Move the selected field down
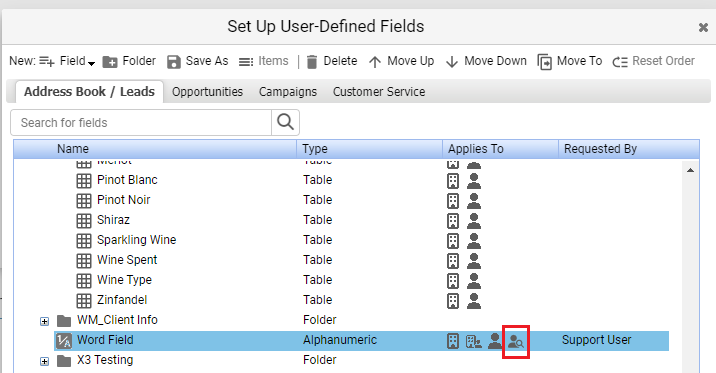The width and height of the screenshot is (716, 373). pyautogui.click(x=486, y=61)
